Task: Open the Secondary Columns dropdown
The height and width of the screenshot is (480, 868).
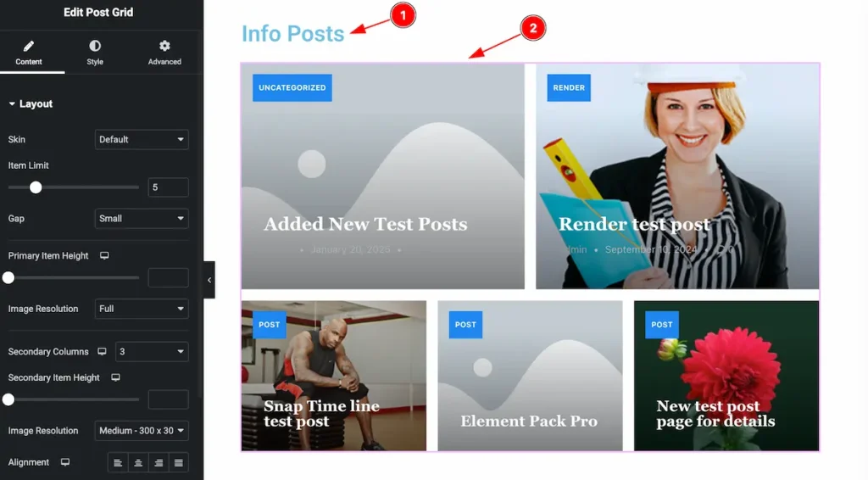Action: (x=152, y=352)
